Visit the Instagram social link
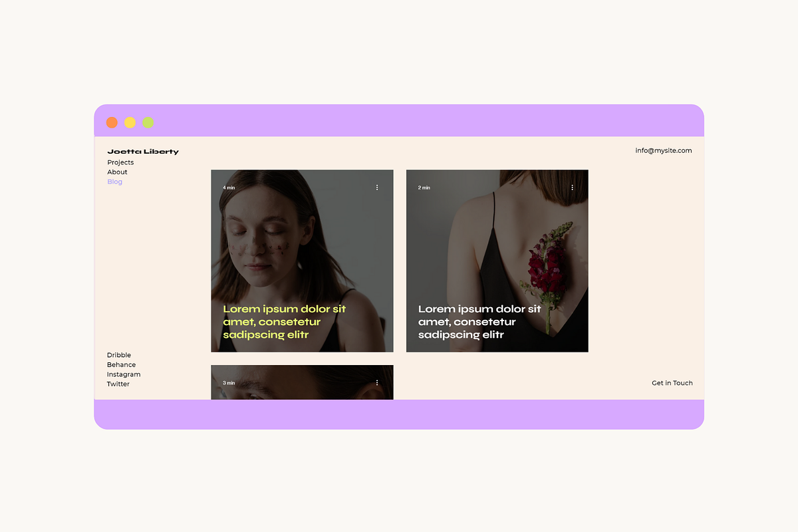Viewport: 798px width, 532px height. click(x=124, y=374)
